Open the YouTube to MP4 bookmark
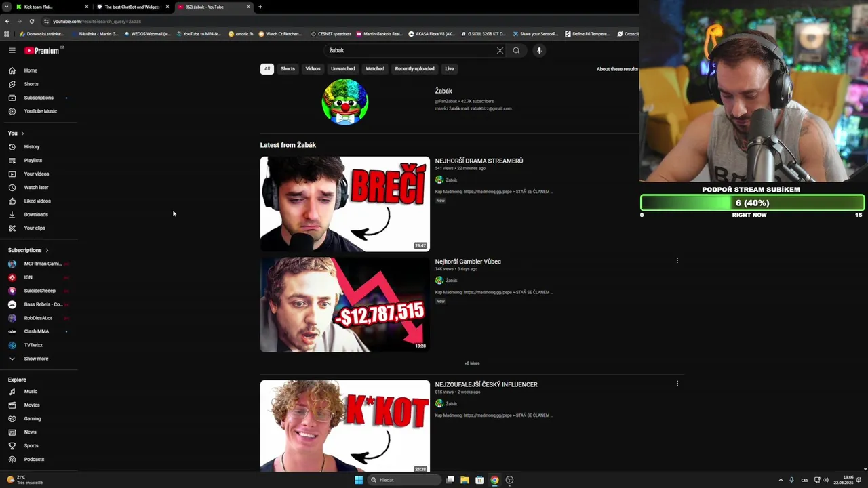 pyautogui.click(x=199, y=34)
